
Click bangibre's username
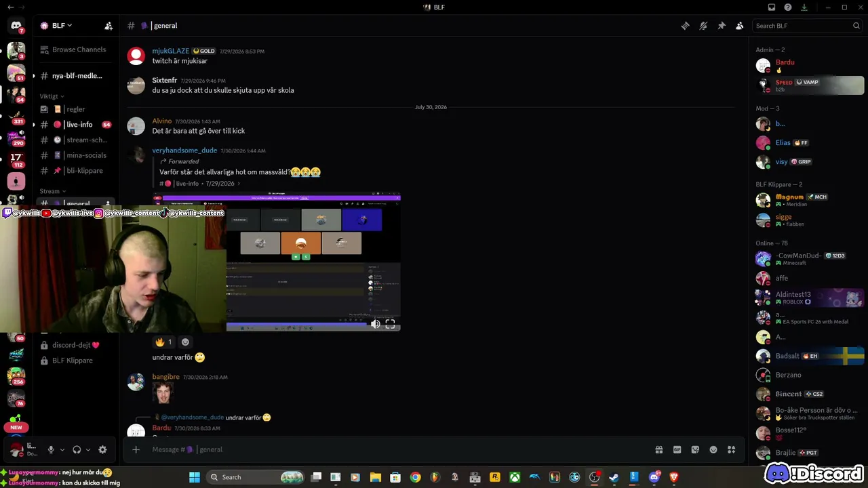(166, 377)
